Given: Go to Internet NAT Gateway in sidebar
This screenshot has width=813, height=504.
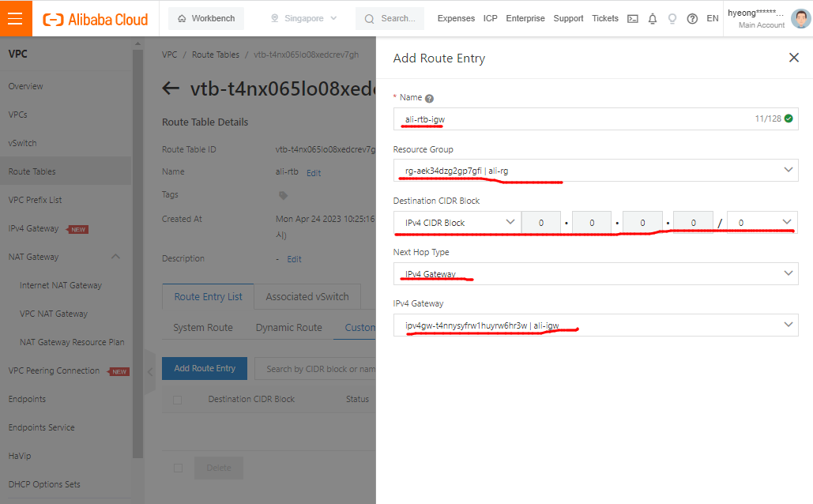Looking at the screenshot, I should tap(61, 285).
